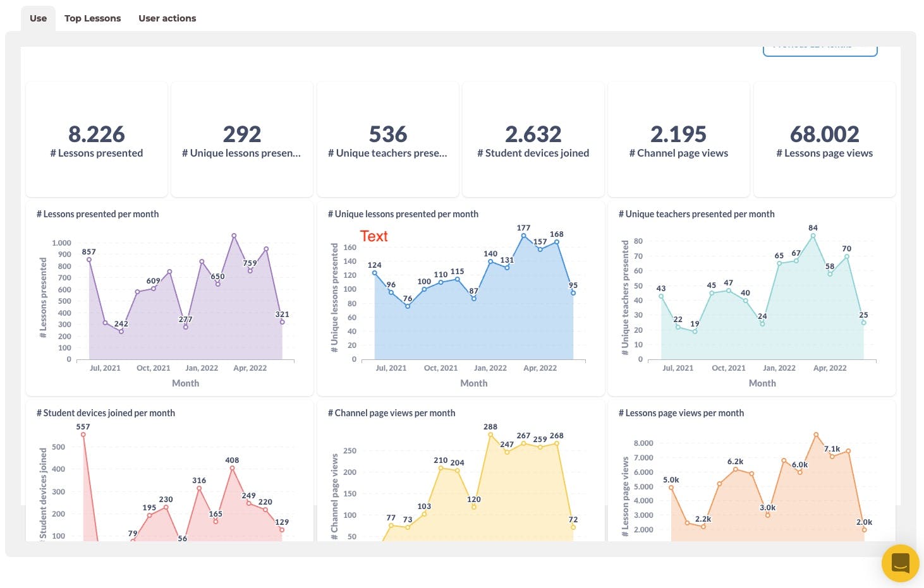Click the 72 point in Channel page views chart
Screen dimensions: 924x588
(x=573, y=527)
